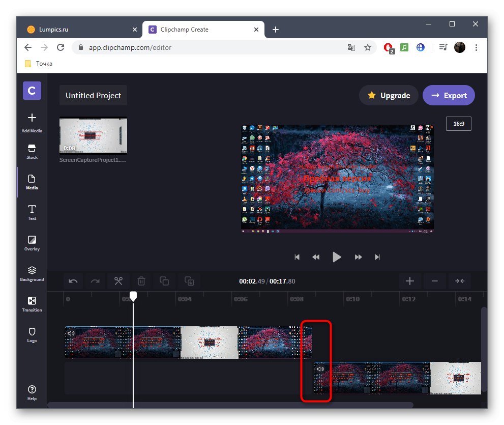Toggle the bookmark star in the address bar
This screenshot has height=425, width=504.
pyautogui.click(x=368, y=47)
